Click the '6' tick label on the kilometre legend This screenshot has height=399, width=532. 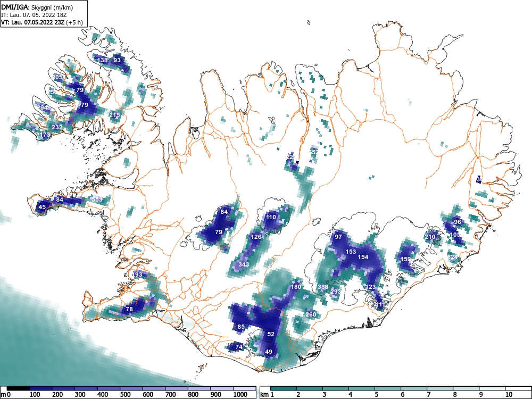[x=402, y=395]
